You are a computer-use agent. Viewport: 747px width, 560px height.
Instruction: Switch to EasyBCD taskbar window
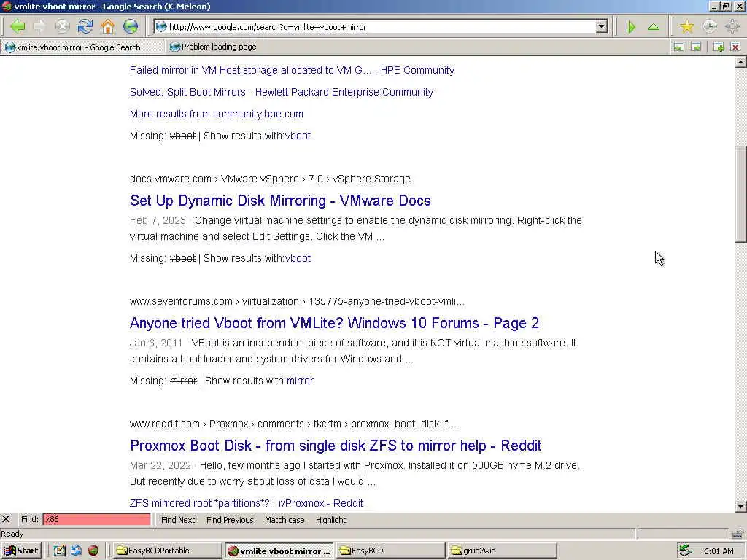point(390,551)
